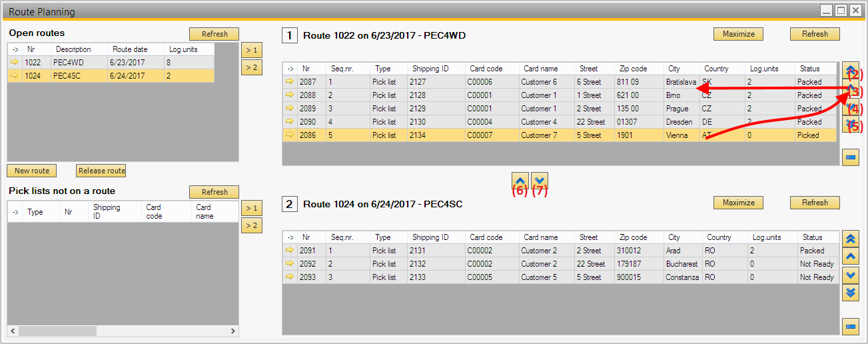Click '> 2' button beside unassigned pick lists
Image resolution: width=868 pixels, height=344 pixels.
[251, 225]
